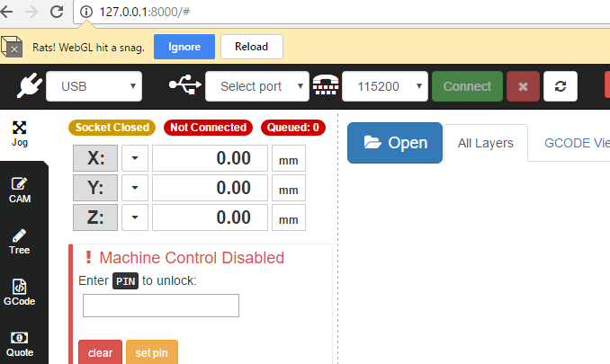Open the Select port dropdown
The width and height of the screenshot is (610, 364).
click(x=257, y=86)
